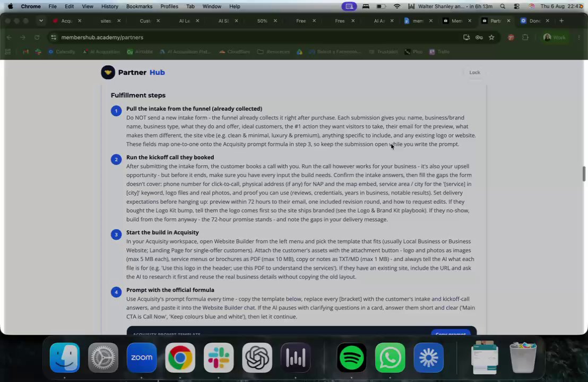Open the Bookmarks menu
This screenshot has height=382, width=588.
139,6
